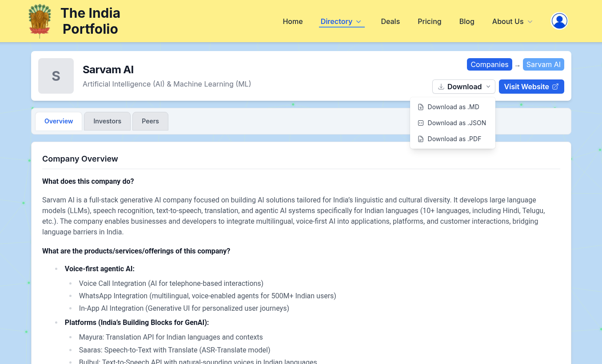602x364 pixels.
Task: Open the Pricing page
Action: [x=430, y=21]
